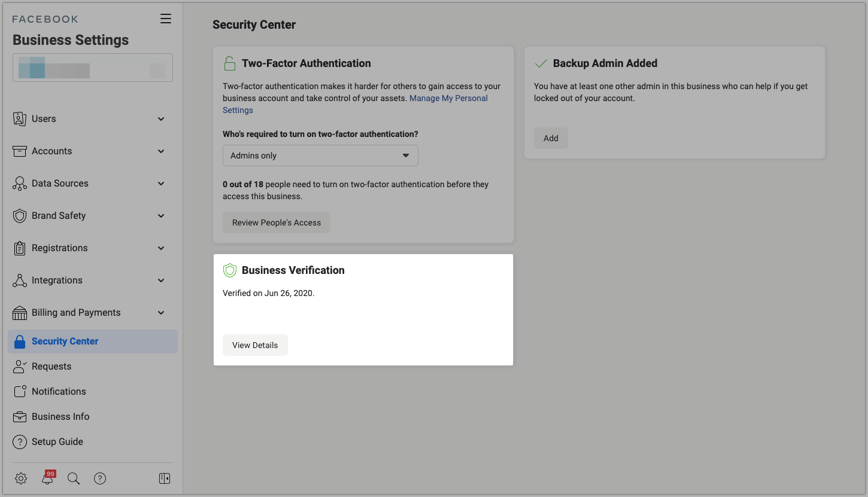Click the Backup Admin green checkmark
Screen dimensions: 868x497
541,63
